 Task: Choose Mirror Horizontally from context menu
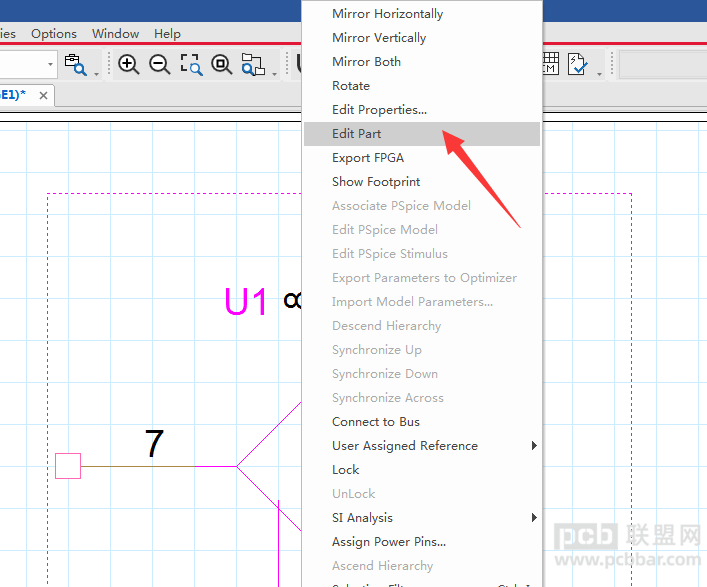coord(422,14)
